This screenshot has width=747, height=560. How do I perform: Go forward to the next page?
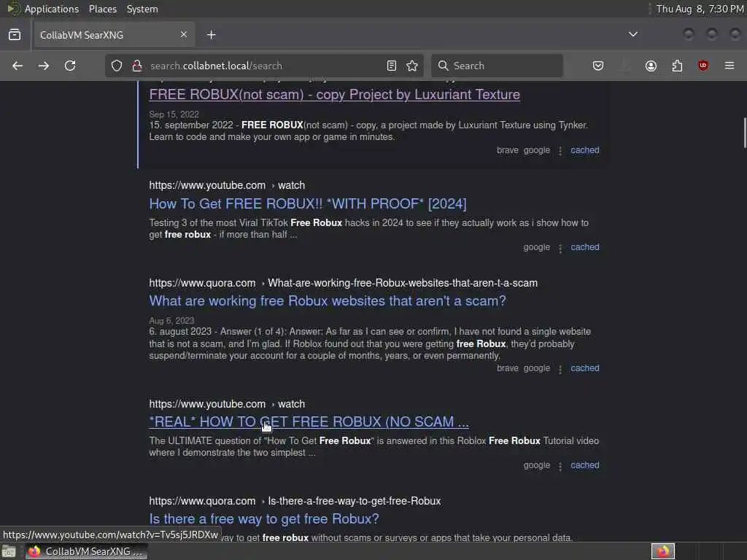pyautogui.click(x=44, y=66)
